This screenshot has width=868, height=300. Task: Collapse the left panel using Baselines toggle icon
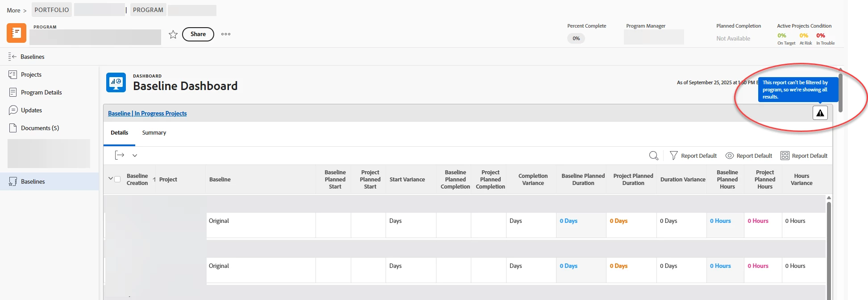[12, 57]
